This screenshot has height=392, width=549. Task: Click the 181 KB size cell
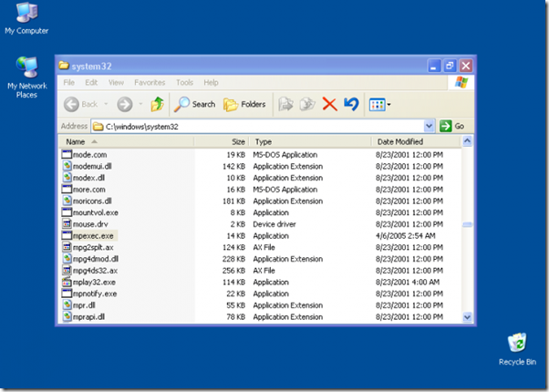coord(233,201)
